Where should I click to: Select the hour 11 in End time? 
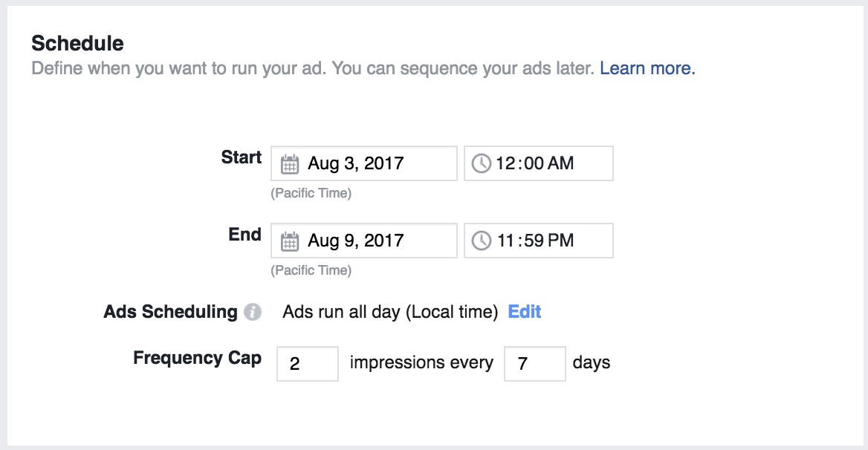pyautogui.click(x=505, y=241)
